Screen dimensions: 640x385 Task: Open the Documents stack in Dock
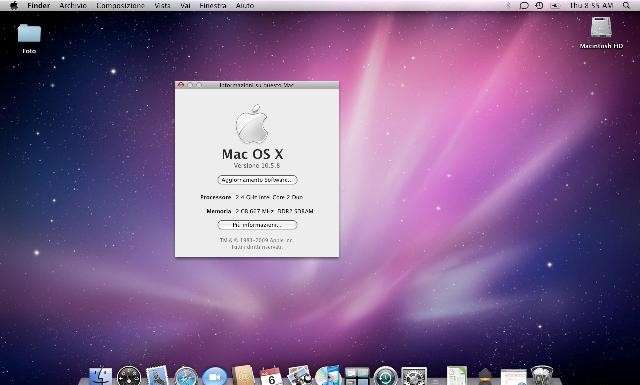click(456, 376)
